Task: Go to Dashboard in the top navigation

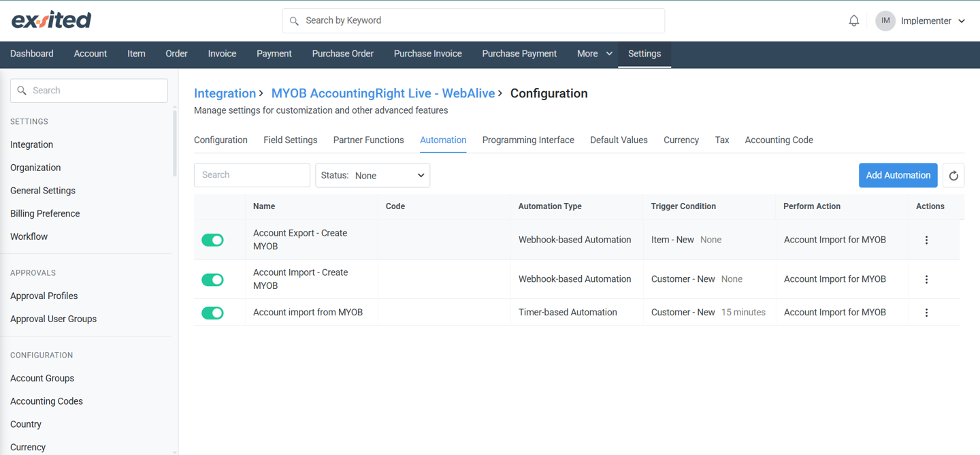Action: pos(32,54)
